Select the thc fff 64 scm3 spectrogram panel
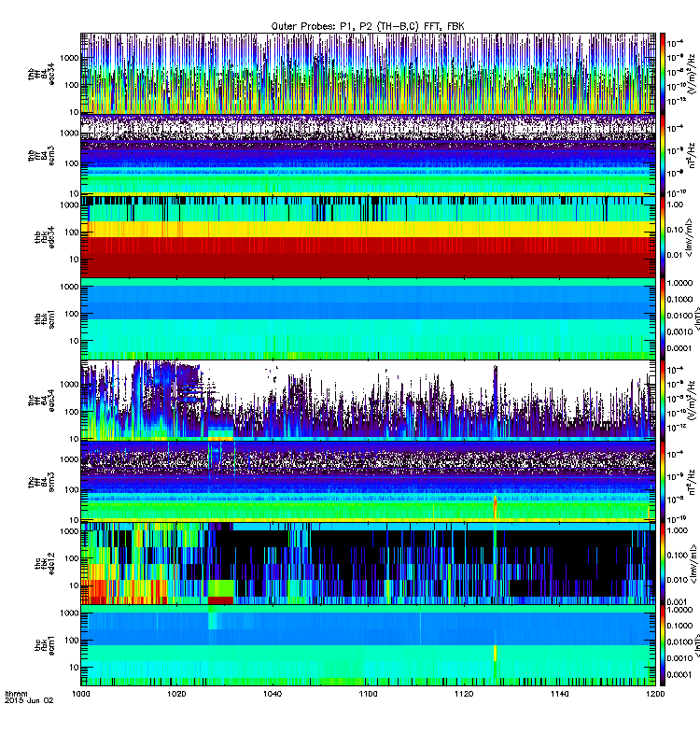The height and width of the screenshot is (747, 700). 368,482
